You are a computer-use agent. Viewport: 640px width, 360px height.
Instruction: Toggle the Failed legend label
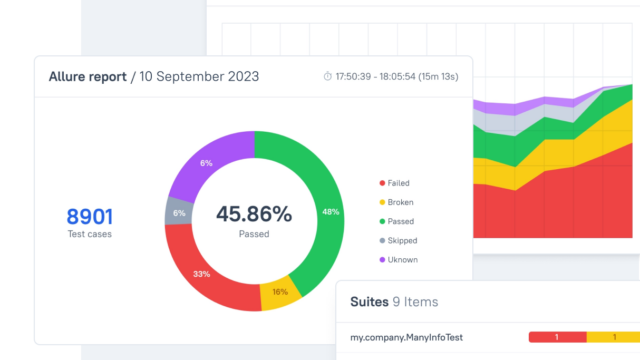click(x=398, y=183)
